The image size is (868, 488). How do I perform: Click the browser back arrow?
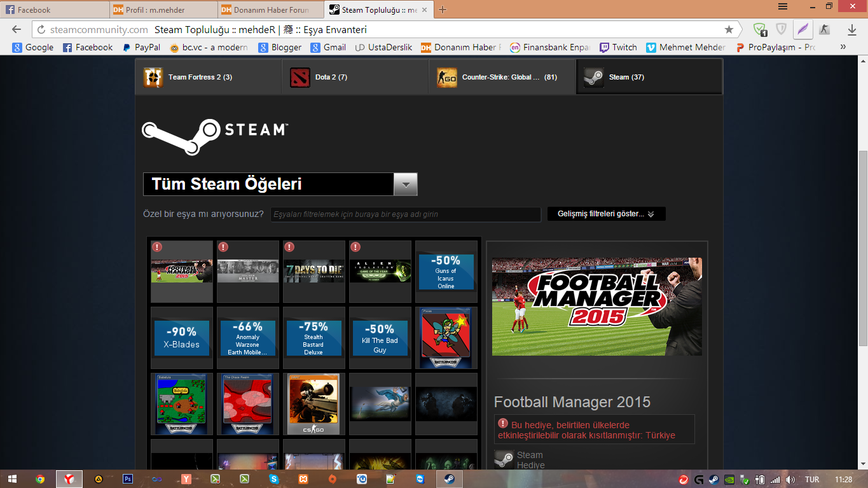pos(17,29)
